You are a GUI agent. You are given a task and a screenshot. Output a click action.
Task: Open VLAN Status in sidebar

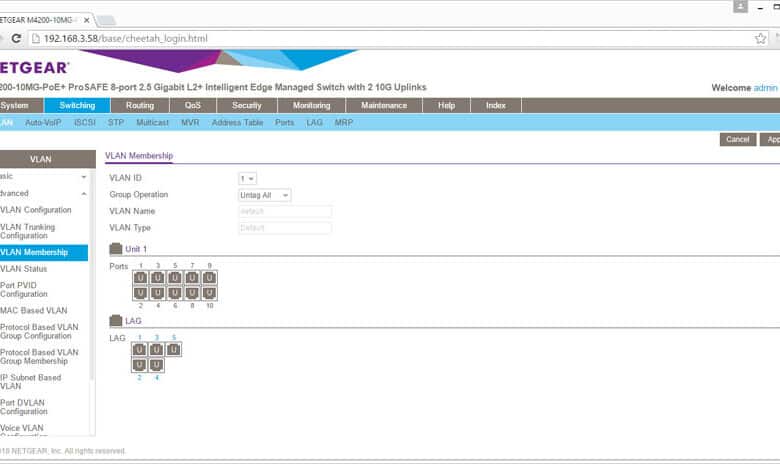pos(23,269)
